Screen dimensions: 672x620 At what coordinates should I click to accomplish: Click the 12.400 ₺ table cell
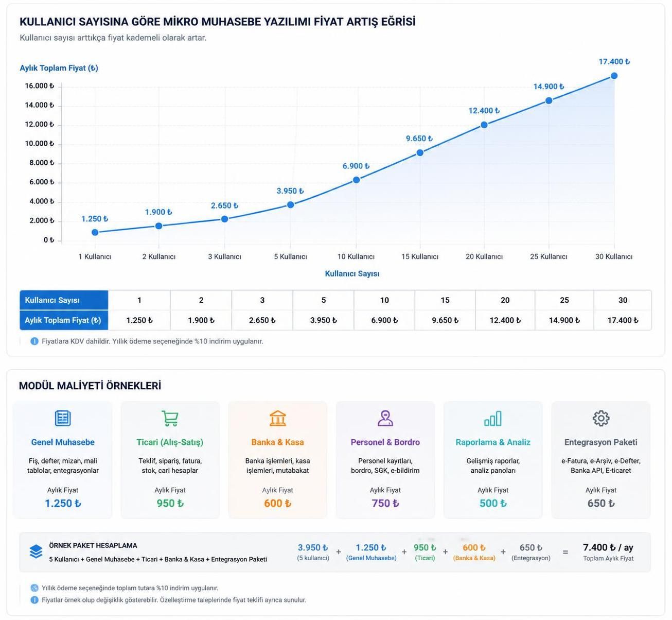[505, 320]
